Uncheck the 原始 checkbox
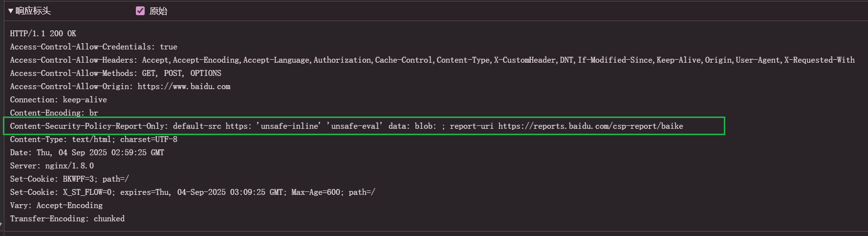The width and height of the screenshot is (868, 236). tap(140, 11)
